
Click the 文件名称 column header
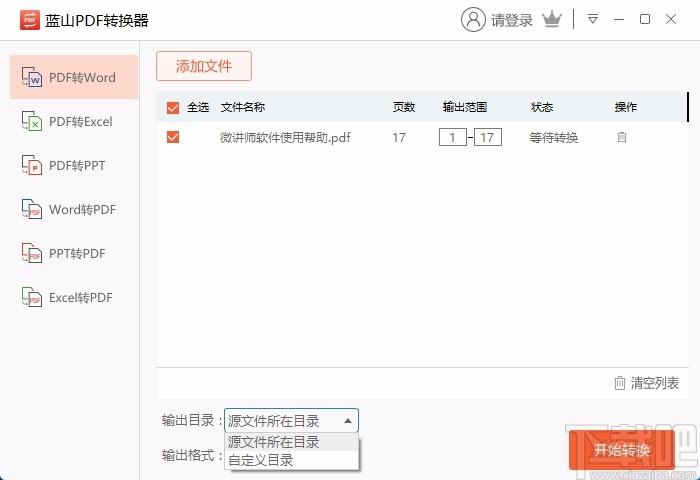(x=242, y=107)
